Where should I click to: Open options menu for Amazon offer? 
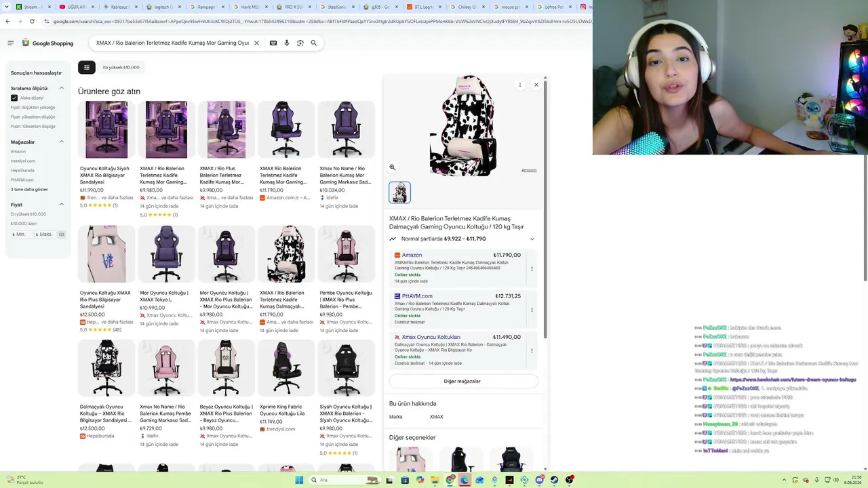click(x=532, y=268)
